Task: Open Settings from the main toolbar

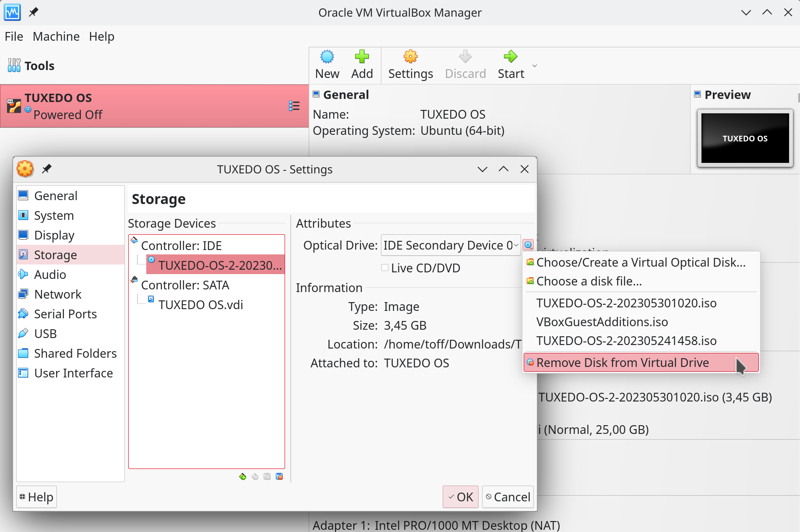Action: [x=410, y=64]
